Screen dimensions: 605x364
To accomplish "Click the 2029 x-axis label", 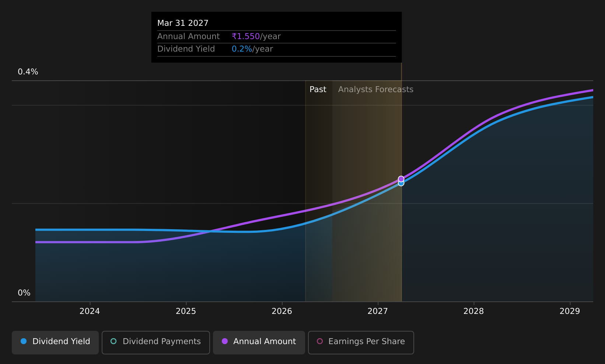I will (570, 311).
